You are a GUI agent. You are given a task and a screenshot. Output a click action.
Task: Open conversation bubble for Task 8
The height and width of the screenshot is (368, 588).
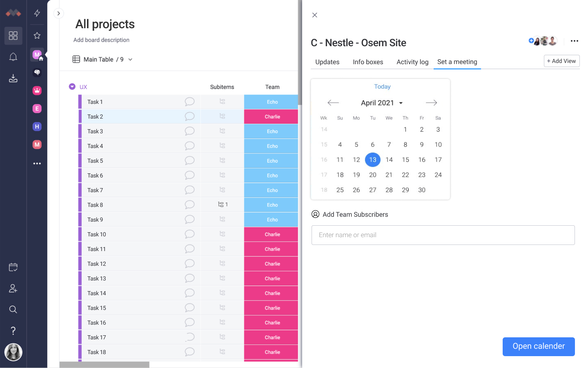[189, 205]
